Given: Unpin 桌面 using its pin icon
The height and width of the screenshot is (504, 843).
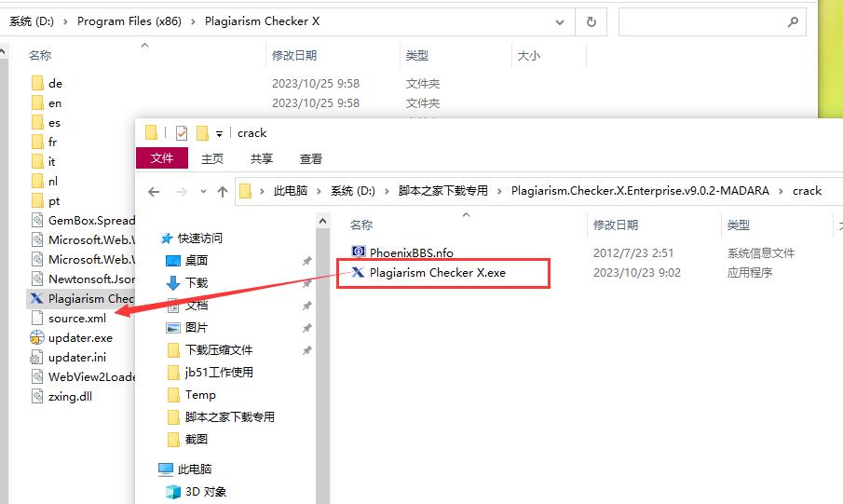Looking at the screenshot, I should [x=307, y=261].
